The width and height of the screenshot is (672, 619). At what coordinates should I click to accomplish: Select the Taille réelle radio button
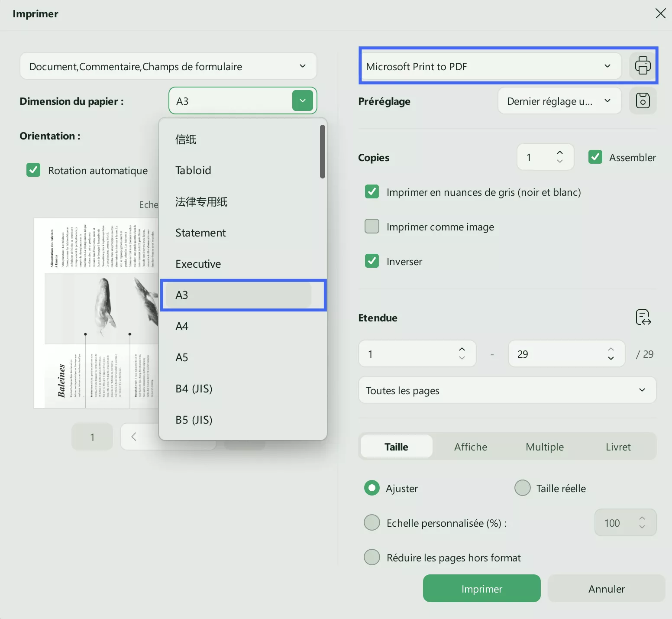523,488
